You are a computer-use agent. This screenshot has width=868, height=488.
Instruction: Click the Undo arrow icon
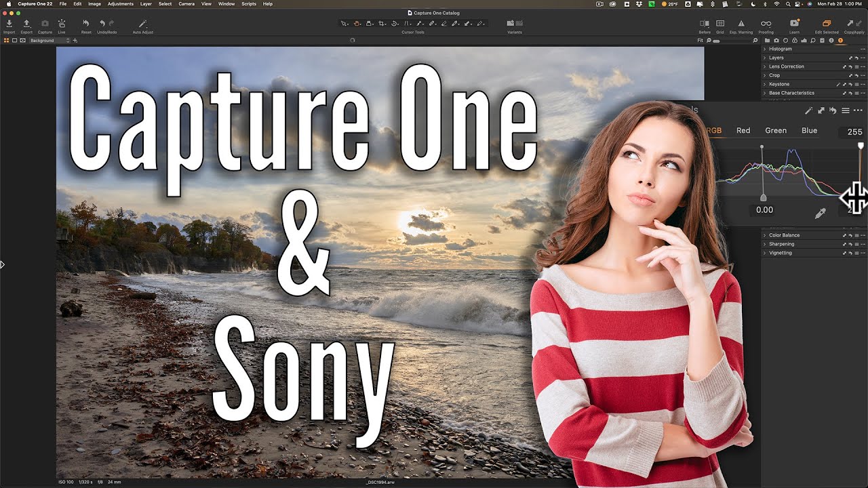click(102, 24)
